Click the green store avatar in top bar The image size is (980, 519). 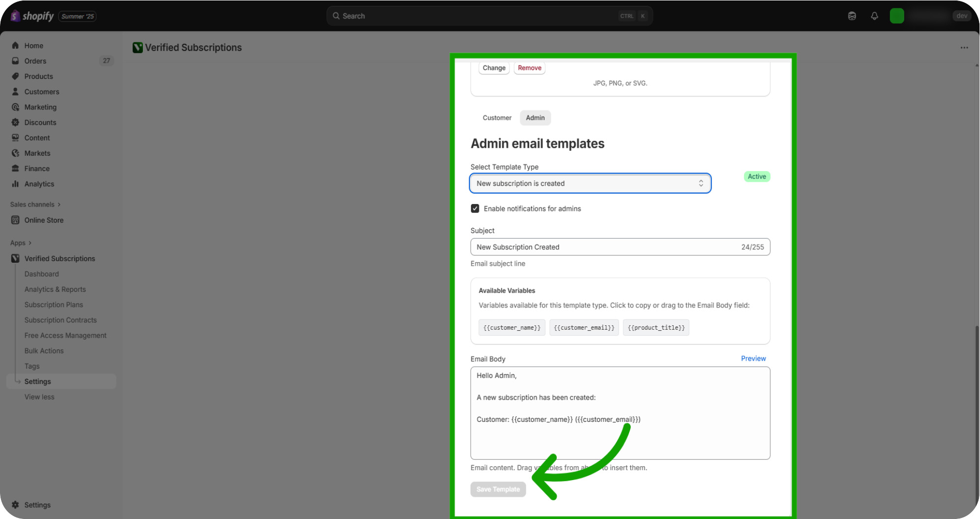click(x=897, y=16)
